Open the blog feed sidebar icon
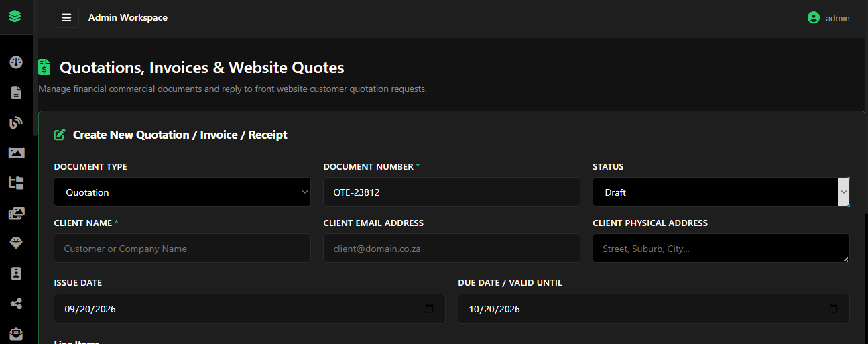The width and height of the screenshot is (868, 344). [16, 123]
